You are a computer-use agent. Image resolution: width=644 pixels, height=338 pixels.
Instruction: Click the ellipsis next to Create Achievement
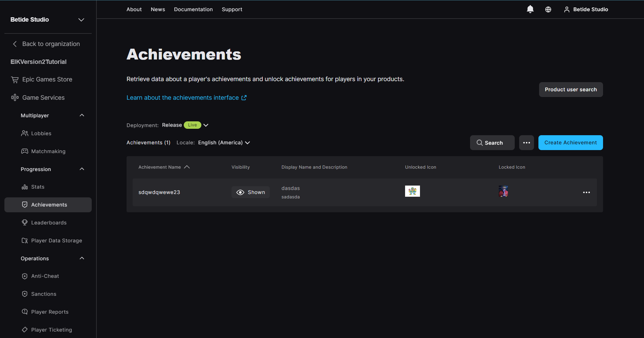pos(526,142)
